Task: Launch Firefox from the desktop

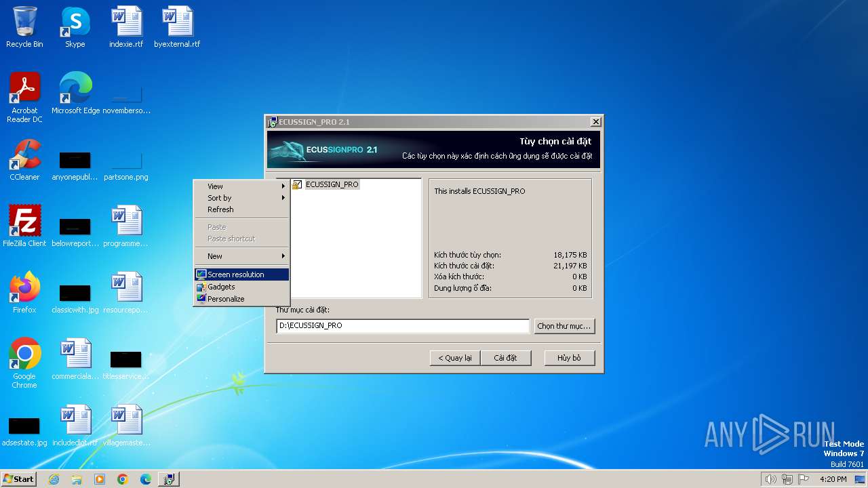Action: click(24, 293)
